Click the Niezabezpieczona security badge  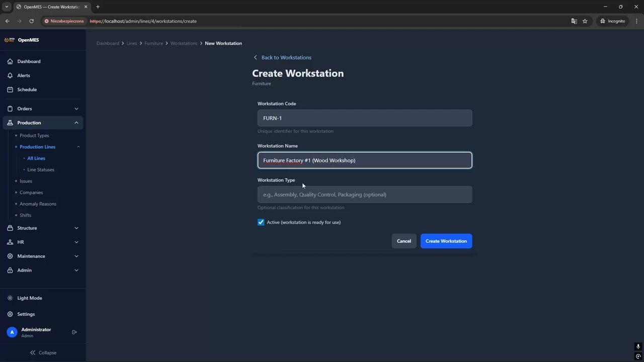[x=64, y=21]
